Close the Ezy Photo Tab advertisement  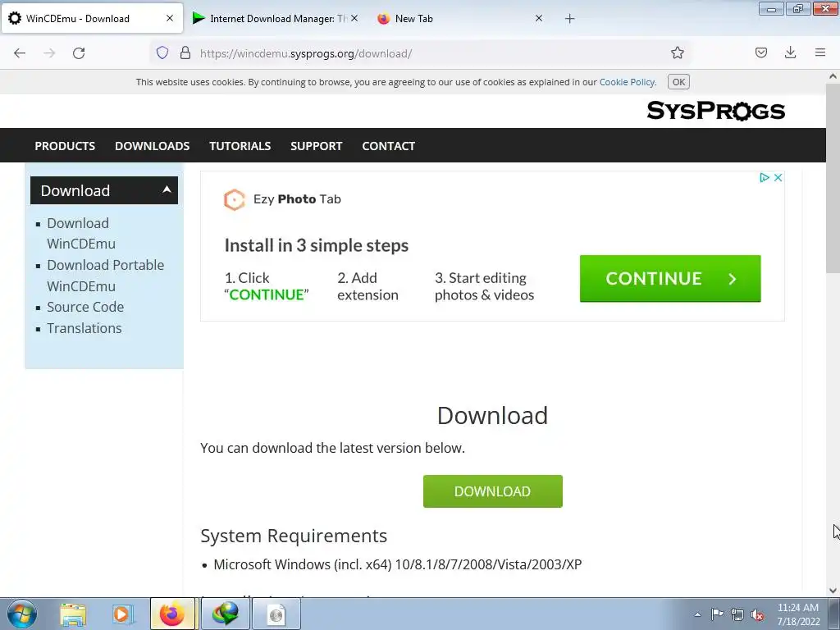coord(778,177)
